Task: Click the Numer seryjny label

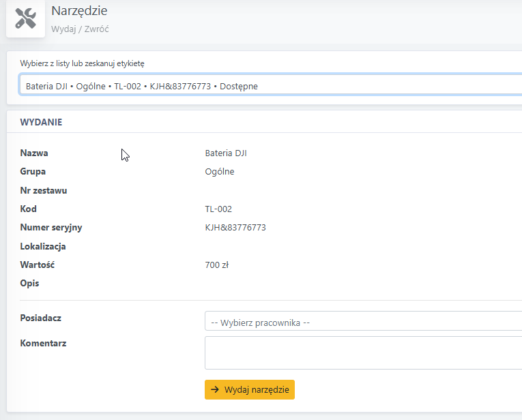Action: point(51,228)
